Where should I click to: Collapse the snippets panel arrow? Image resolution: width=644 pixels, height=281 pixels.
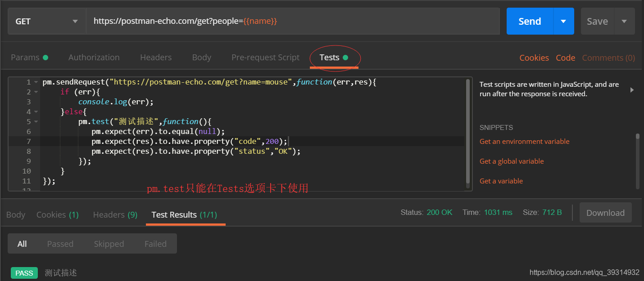pyautogui.click(x=632, y=90)
